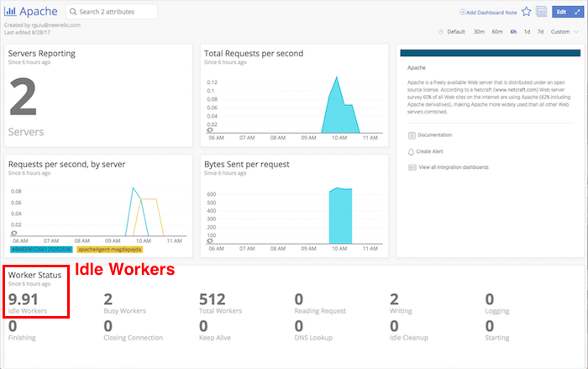Click the Total Requests per second title
This screenshot has width=588, height=369.
254,53
